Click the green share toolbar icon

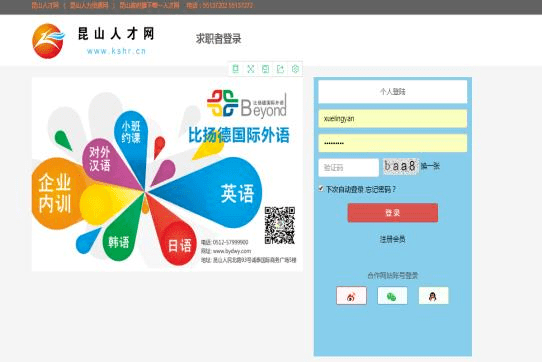(280, 69)
